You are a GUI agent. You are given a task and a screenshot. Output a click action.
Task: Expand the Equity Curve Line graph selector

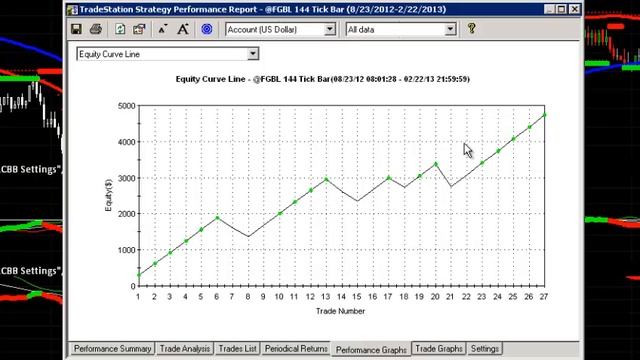tap(253, 54)
